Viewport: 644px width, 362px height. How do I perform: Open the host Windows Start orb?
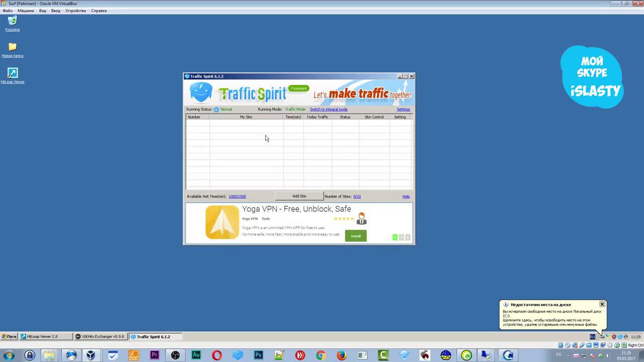8,355
